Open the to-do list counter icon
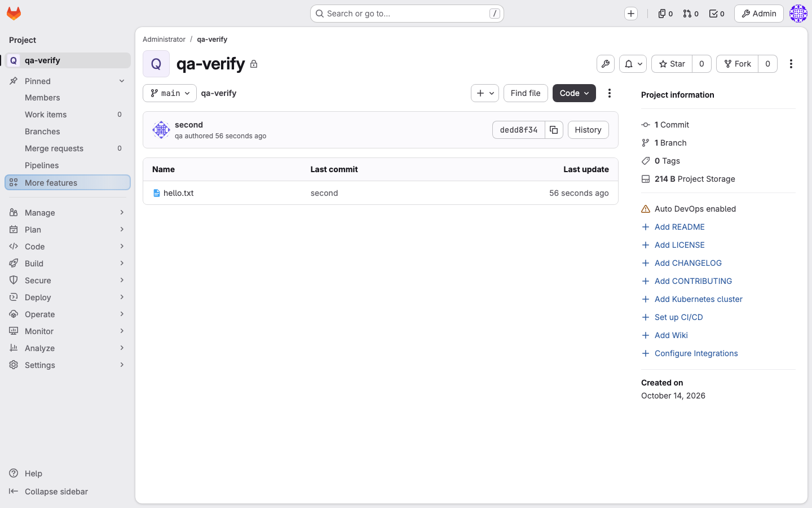Image resolution: width=812 pixels, height=508 pixels. click(x=717, y=14)
